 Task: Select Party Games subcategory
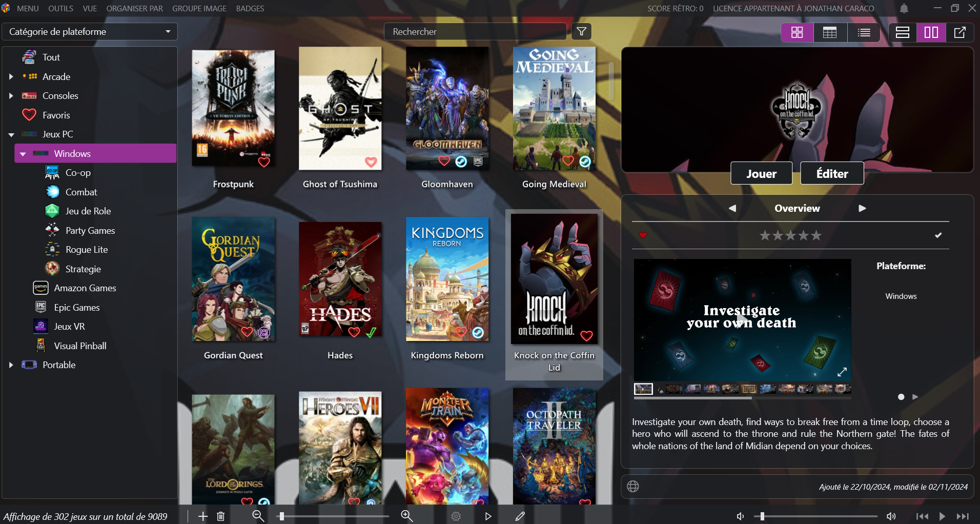[x=90, y=231]
